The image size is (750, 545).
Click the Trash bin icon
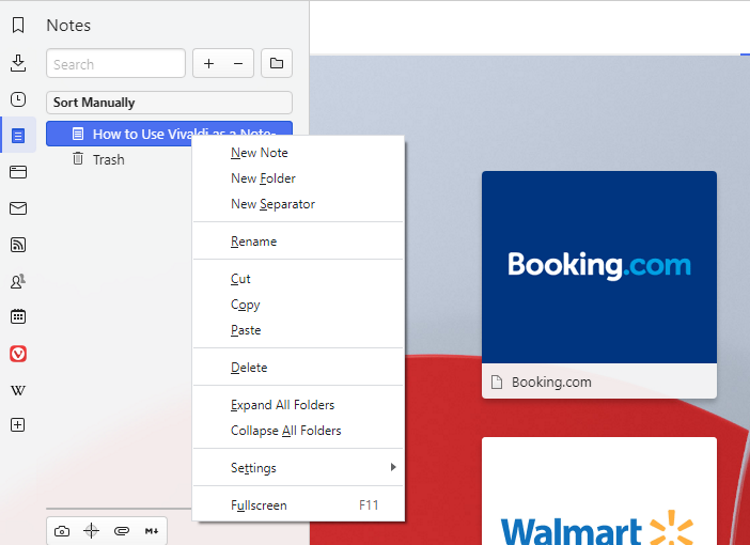[x=77, y=158]
